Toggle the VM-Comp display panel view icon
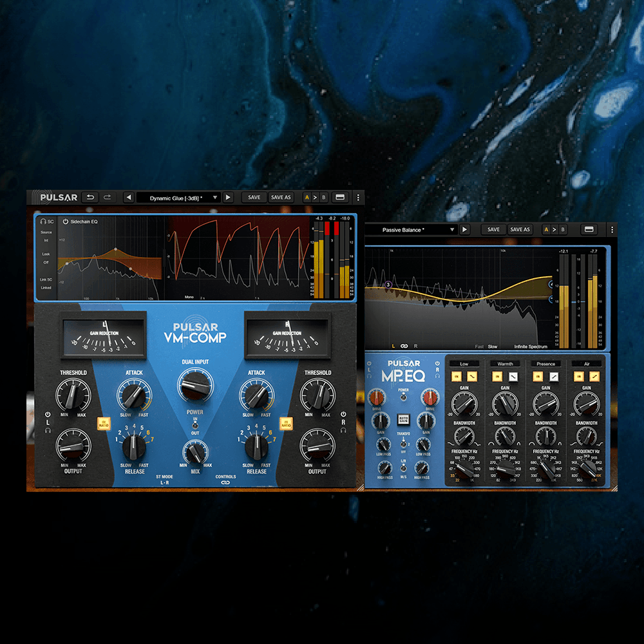The image size is (644, 644). [340, 198]
